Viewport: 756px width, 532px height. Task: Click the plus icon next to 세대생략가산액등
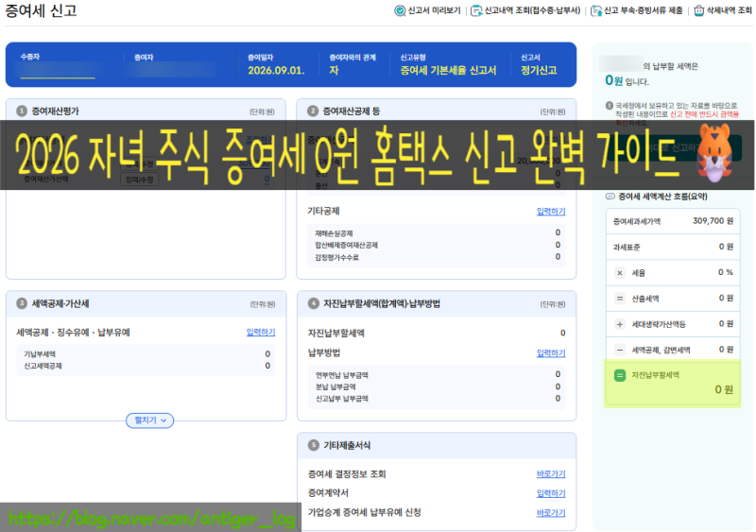tap(620, 324)
